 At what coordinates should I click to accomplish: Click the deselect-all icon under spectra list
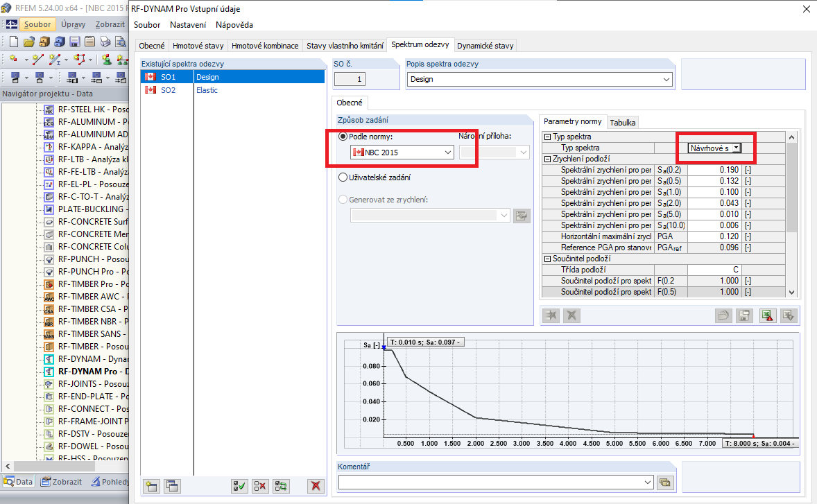[x=260, y=486]
